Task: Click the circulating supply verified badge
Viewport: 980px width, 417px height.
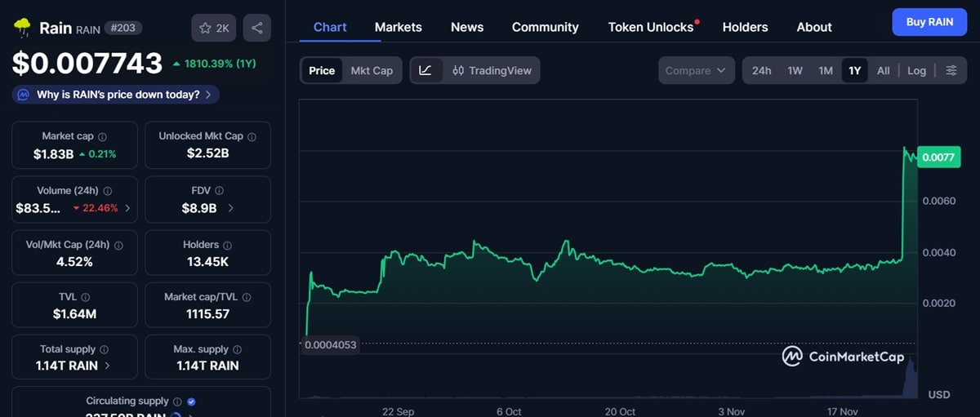Action: pyautogui.click(x=191, y=401)
